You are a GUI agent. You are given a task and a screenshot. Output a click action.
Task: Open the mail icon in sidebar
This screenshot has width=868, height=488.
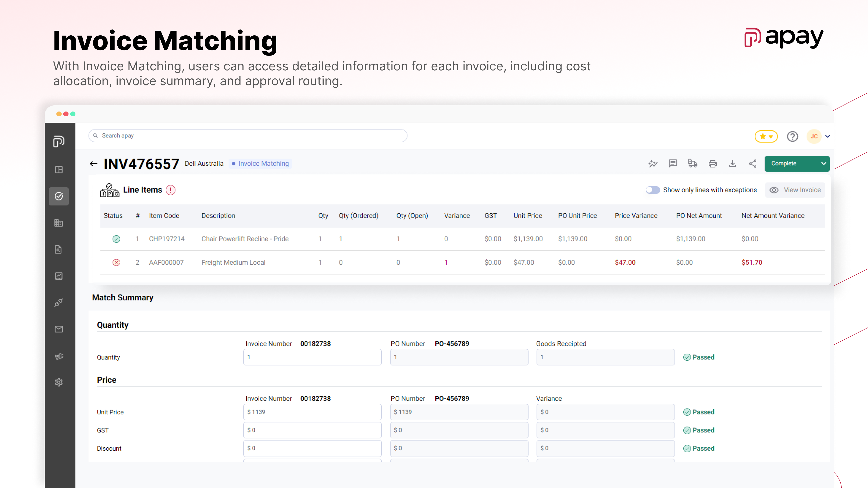(x=59, y=329)
